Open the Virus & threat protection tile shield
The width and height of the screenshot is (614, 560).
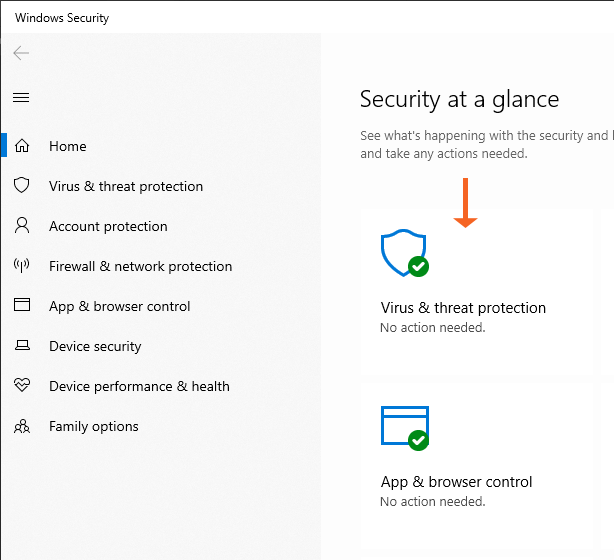404,254
